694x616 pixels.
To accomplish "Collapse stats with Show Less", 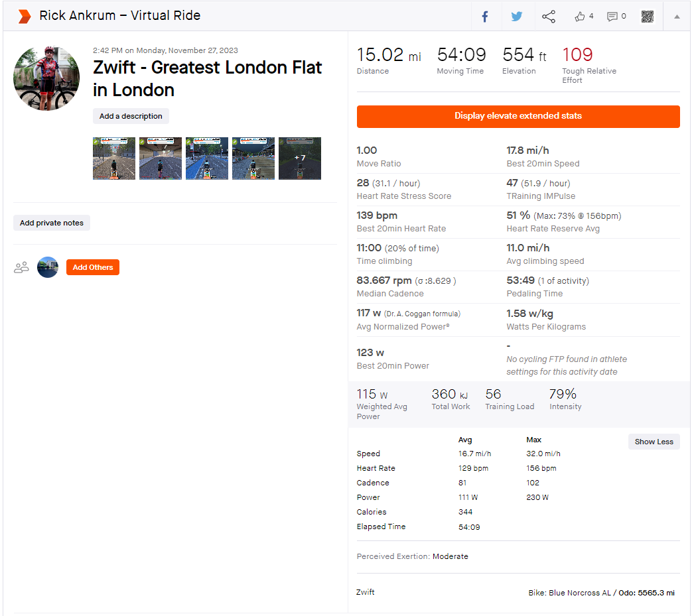I will (x=654, y=442).
